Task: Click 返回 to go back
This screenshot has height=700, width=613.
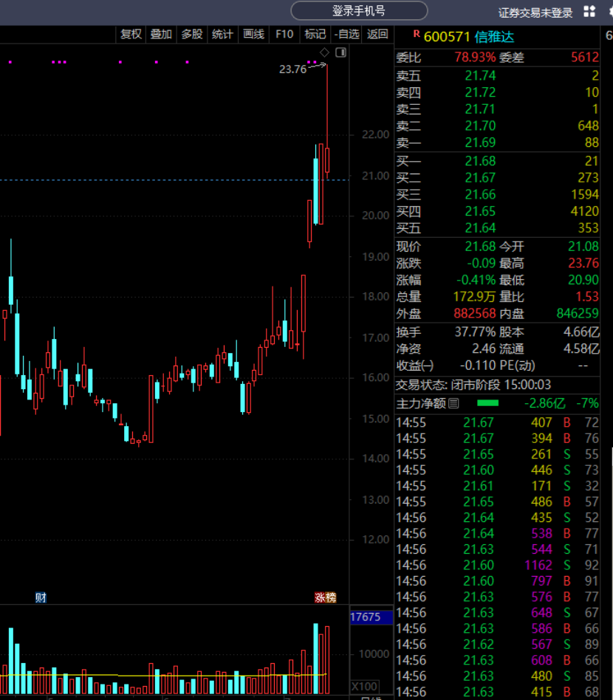Action: coord(377,35)
